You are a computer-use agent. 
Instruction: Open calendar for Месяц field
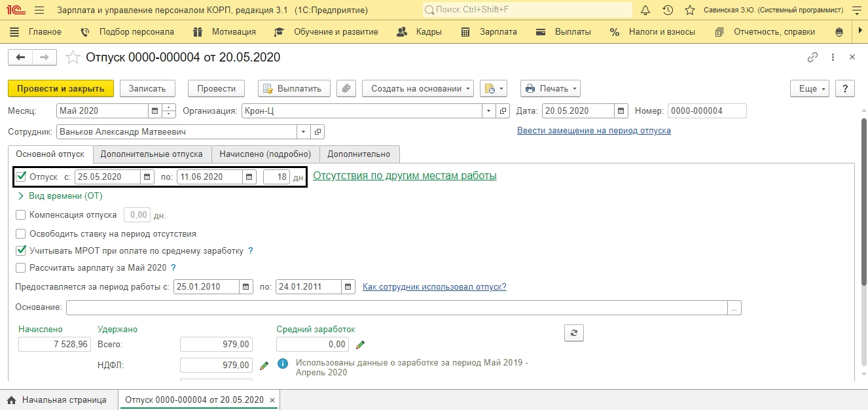click(x=154, y=111)
